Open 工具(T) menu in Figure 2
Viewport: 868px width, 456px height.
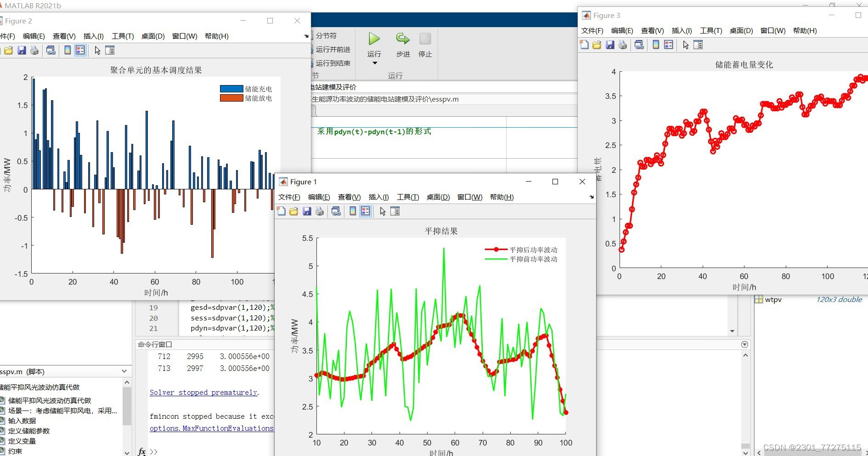pos(123,36)
